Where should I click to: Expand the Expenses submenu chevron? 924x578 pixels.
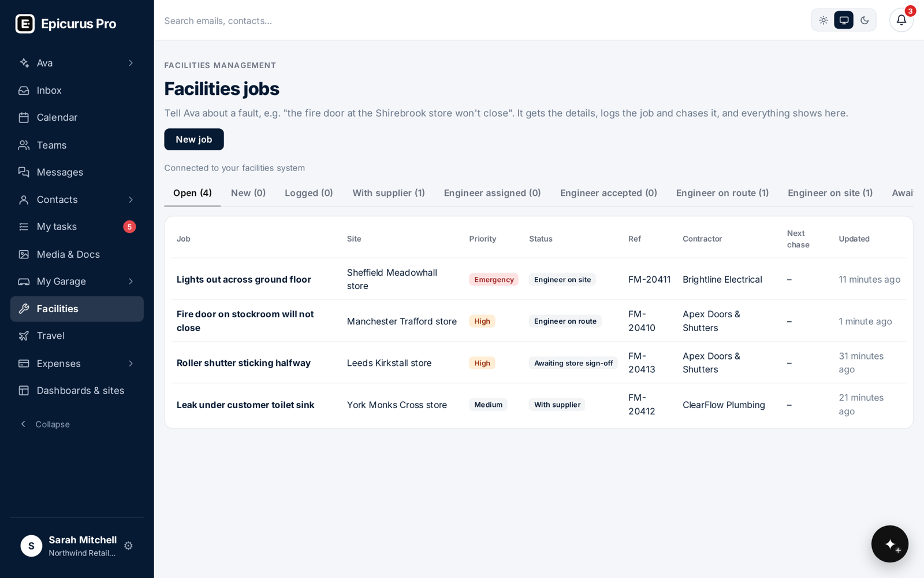tap(131, 364)
